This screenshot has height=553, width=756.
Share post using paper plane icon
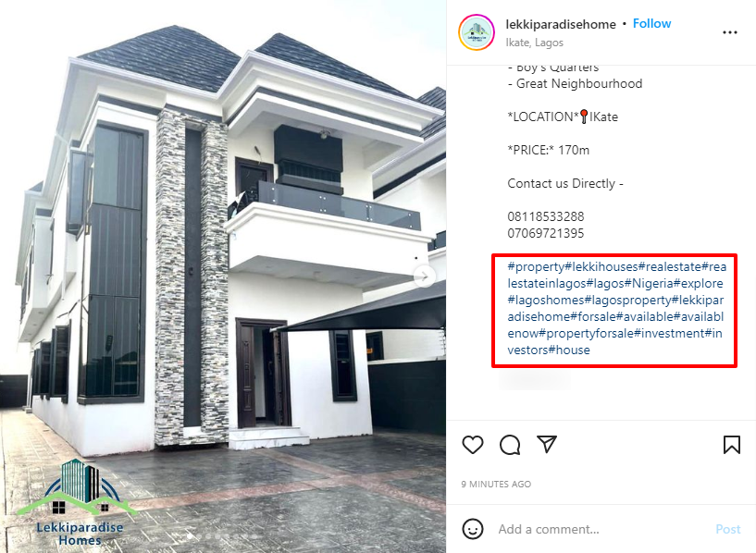[547, 444]
